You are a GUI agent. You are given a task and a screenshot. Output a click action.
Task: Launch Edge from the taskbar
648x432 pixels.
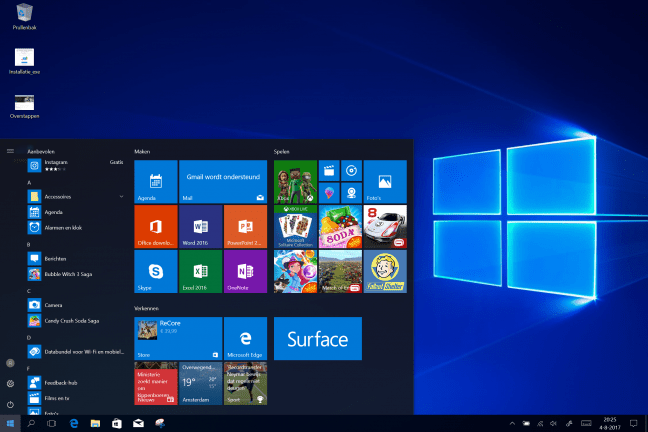[74, 423]
